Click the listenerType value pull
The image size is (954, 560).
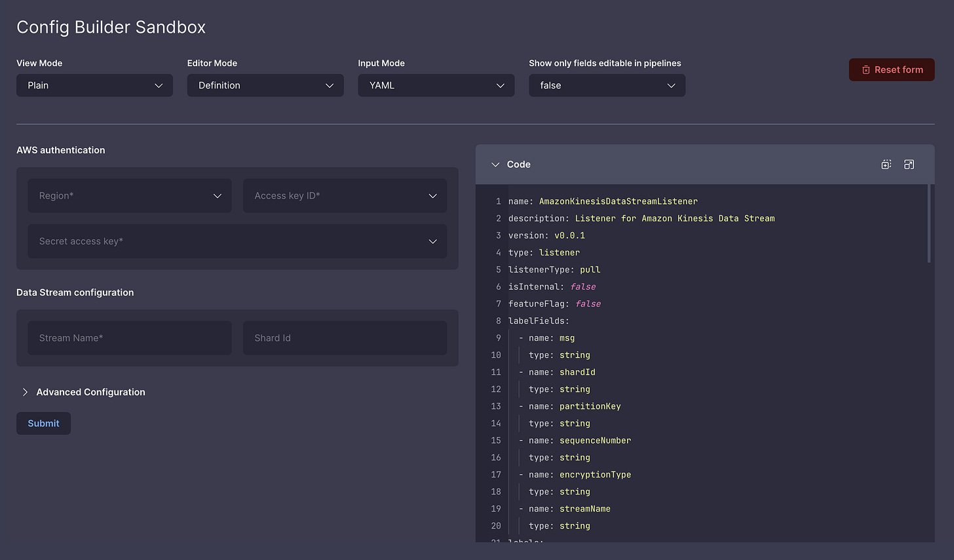(x=590, y=269)
